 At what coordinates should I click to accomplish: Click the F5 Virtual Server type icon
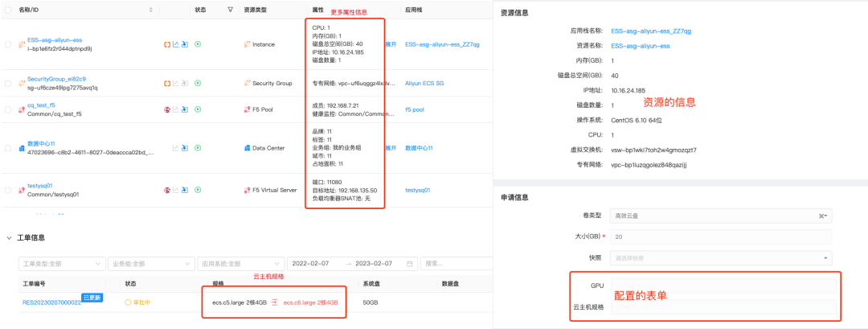tap(248, 190)
